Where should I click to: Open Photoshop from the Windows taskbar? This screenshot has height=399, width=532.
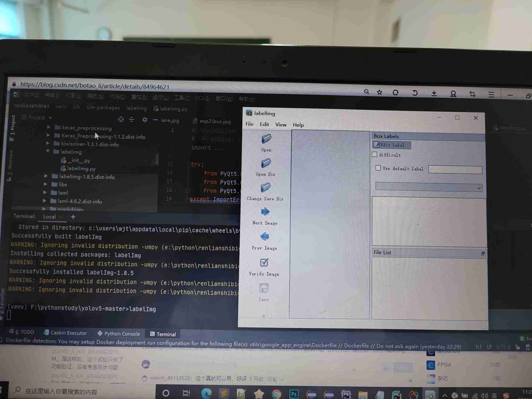pos(294,394)
